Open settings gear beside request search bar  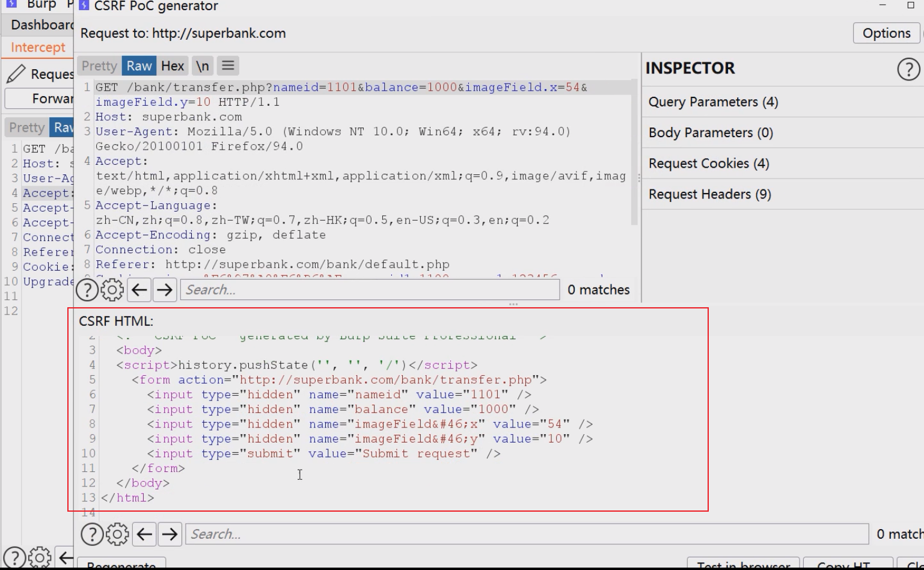pyautogui.click(x=112, y=290)
